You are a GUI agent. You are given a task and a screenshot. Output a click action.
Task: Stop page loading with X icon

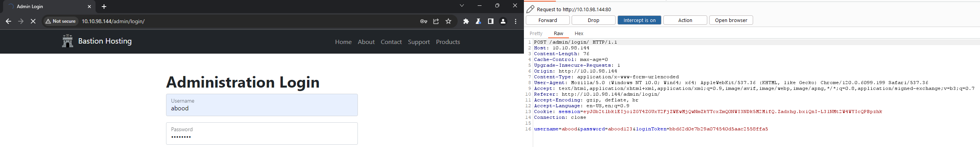point(33,21)
